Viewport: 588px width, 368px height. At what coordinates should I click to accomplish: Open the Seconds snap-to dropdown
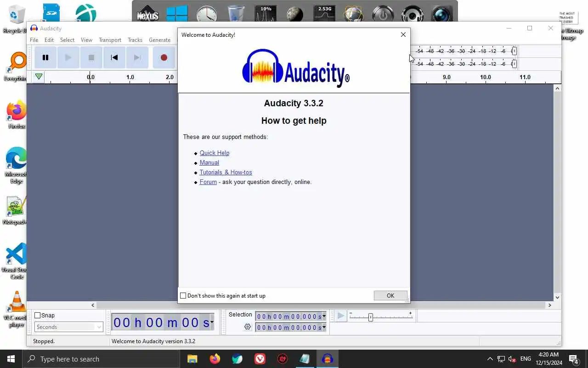coord(69,327)
